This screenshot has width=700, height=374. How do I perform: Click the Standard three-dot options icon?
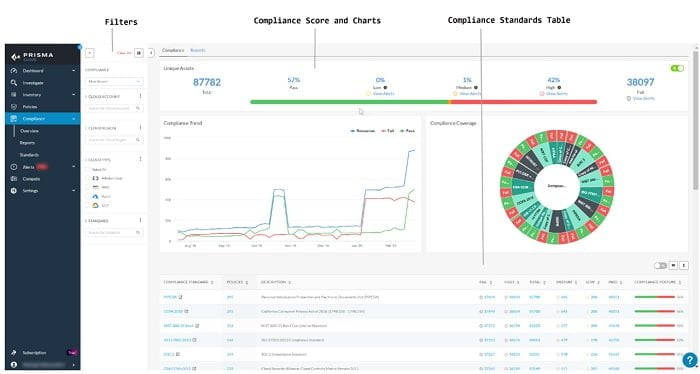pyautogui.click(x=140, y=220)
